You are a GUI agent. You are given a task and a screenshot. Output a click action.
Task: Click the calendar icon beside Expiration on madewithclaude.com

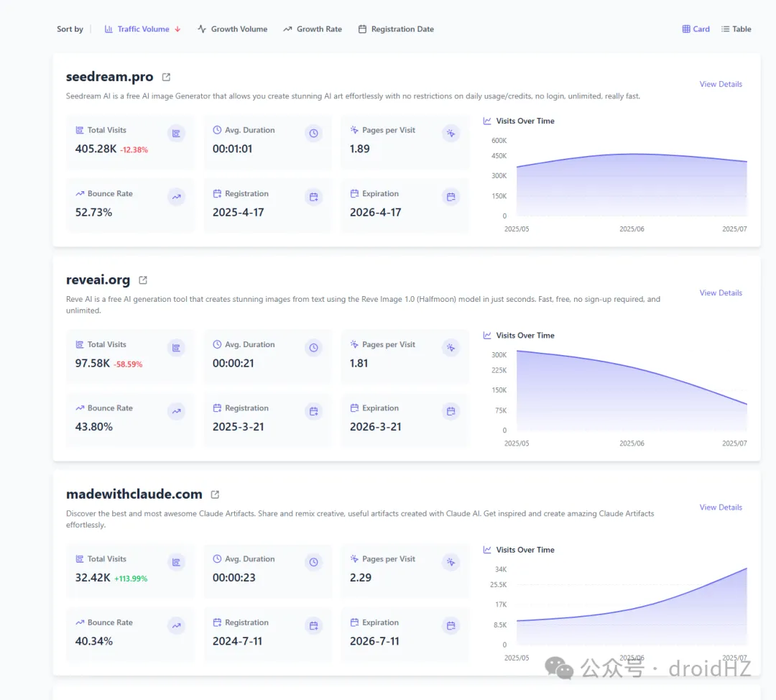pos(451,625)
